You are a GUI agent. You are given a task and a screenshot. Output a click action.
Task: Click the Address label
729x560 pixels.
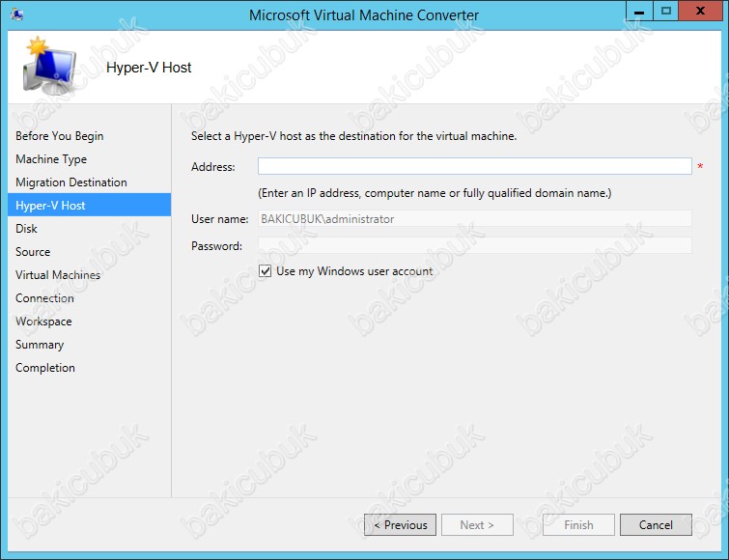pyautogui.click(x=213, y=167)
